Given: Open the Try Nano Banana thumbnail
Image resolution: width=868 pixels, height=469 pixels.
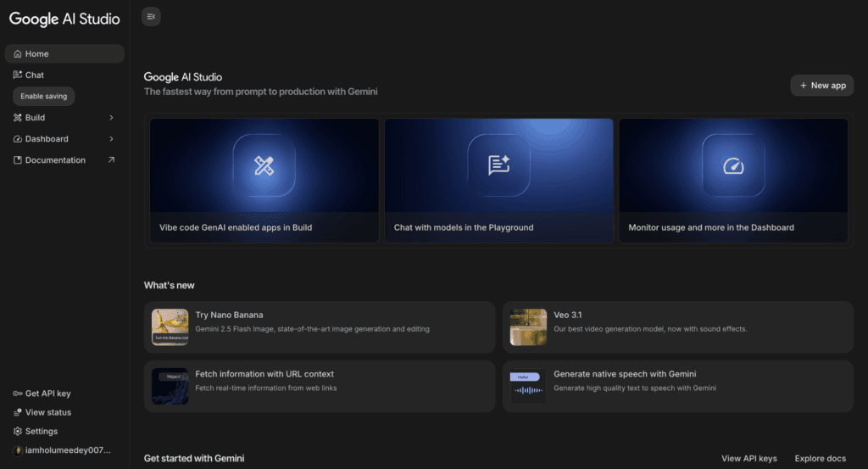Looking at the screenshot, I should pyautogui.click(x=170, y=327).
